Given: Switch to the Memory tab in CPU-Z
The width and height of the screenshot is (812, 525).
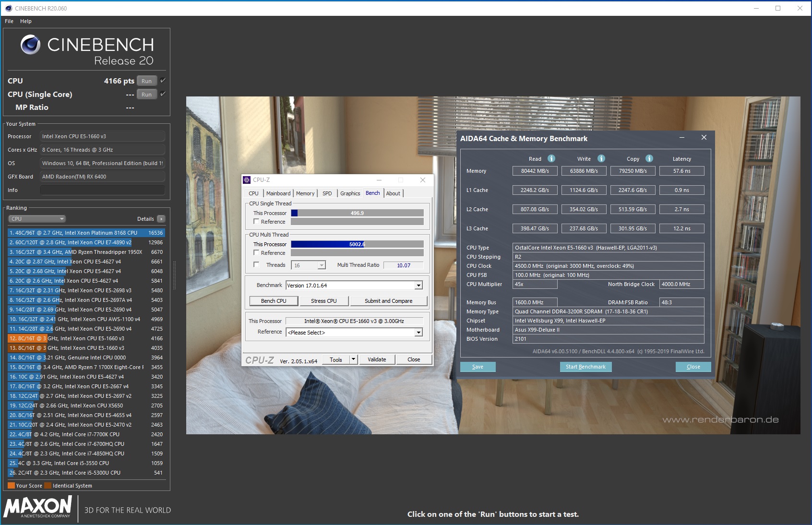Looking at the screenshot, I should 305,193.
